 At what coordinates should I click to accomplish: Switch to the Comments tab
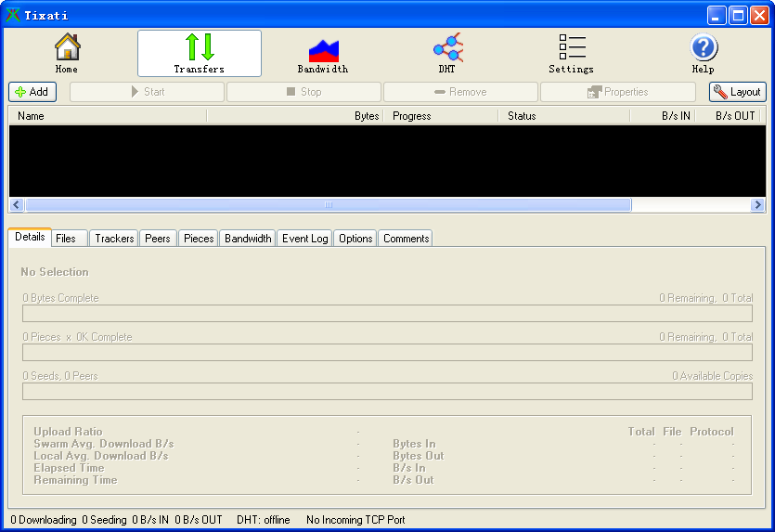click(406, 239)
